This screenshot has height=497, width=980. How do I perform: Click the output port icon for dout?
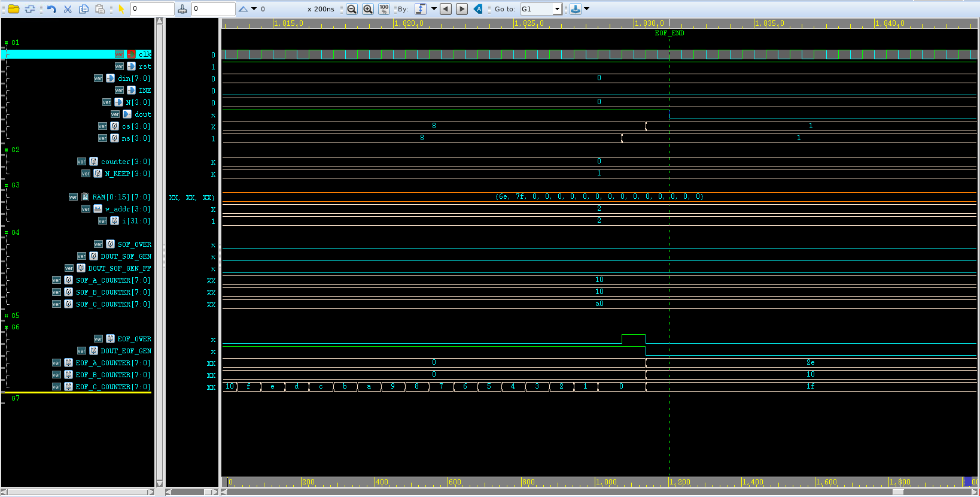[127, 114]
